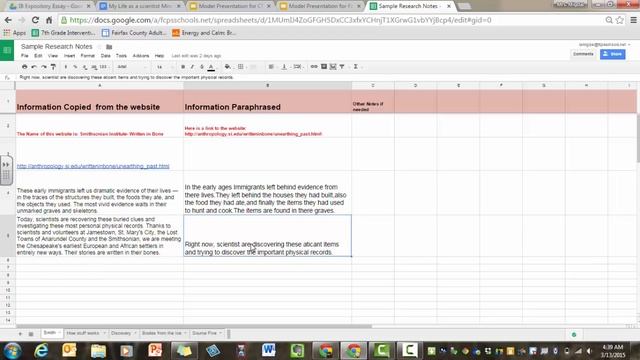Select the Paint format tool
Image resolution: width=640 pixels, height=360 pixels.
click(53, 67)
